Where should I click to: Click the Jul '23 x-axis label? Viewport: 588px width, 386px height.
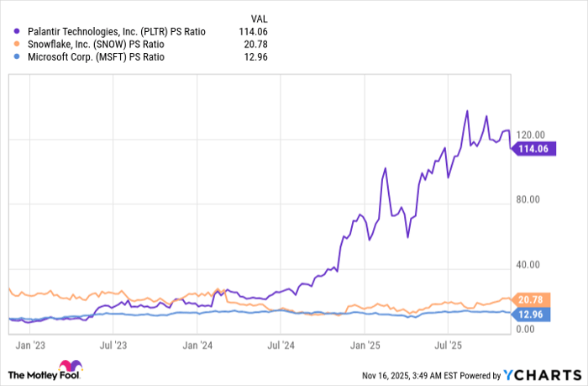pyautogui.click(x=113, y=346)
